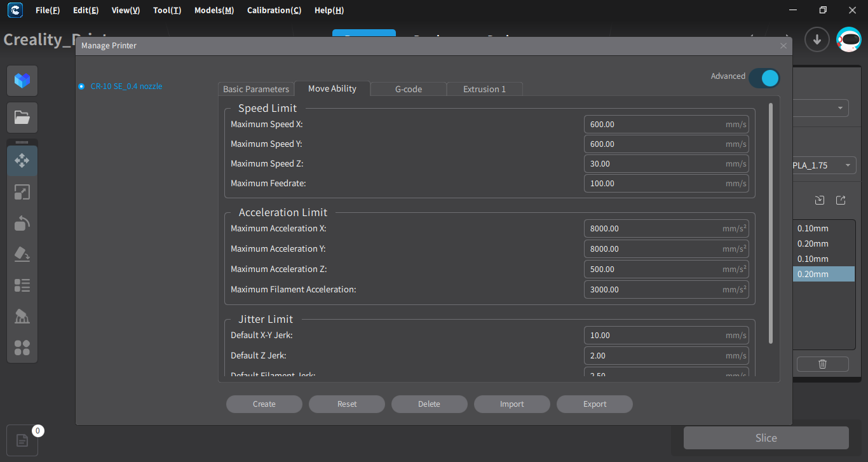Click the Creality Print app logo
Image resolution: width=868 pixels, height=462 pixels.
(15, 10)
